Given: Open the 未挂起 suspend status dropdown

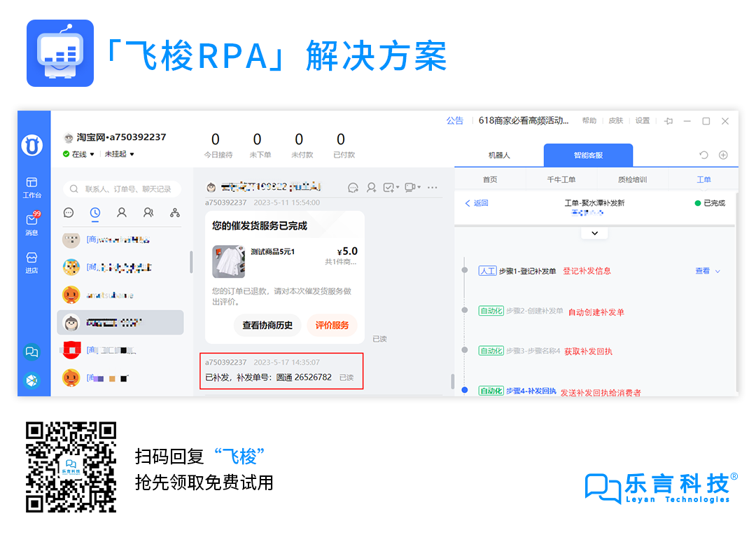Looking at the screenshot, I should tap(120, 154).
